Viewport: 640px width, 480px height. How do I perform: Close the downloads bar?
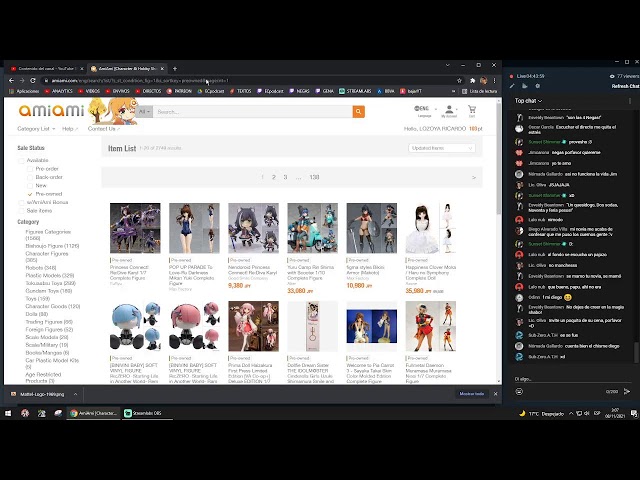[496, 394]
